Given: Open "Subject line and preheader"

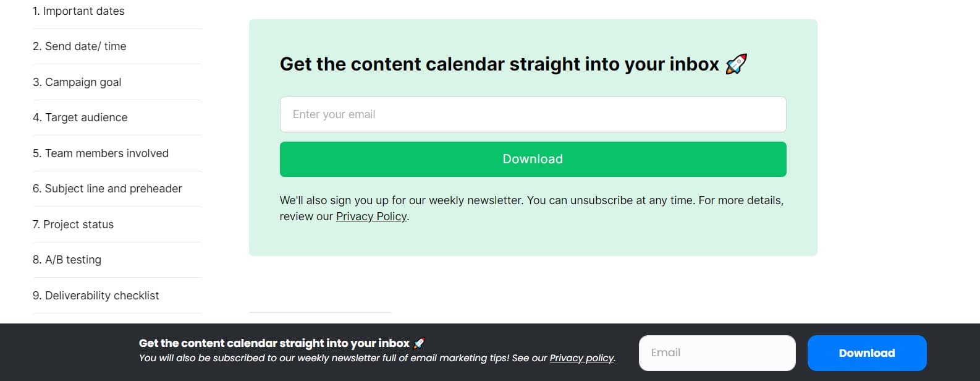Looking at the screenshot, I should [107, 188].
